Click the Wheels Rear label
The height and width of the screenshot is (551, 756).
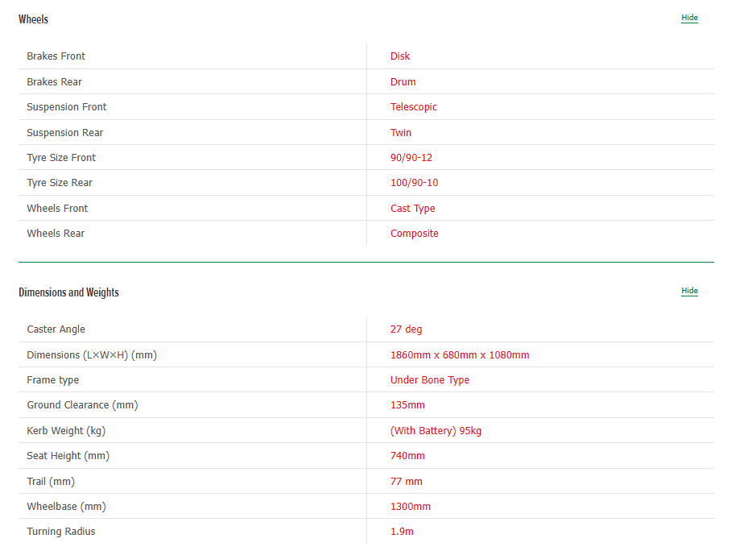56,234
